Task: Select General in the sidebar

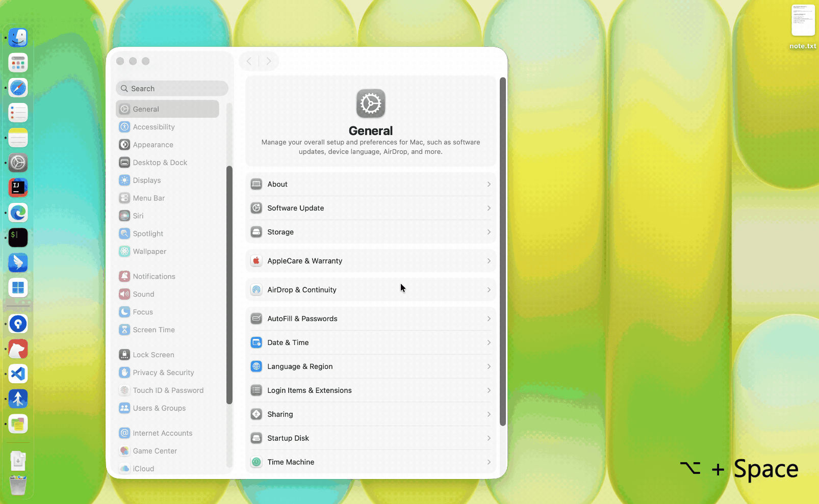Action: (x=168, y=109)
